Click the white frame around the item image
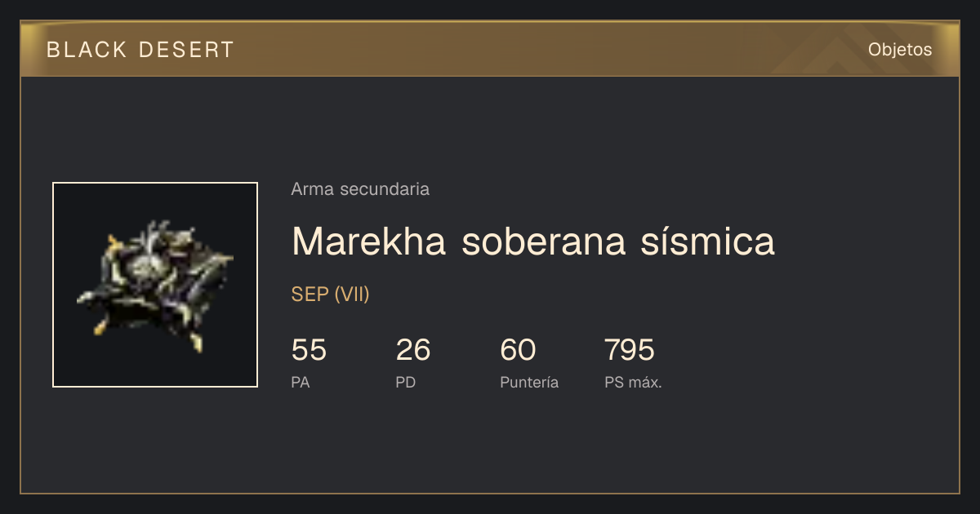The width and height of the screenshot is (980, 514). [155, 184]
